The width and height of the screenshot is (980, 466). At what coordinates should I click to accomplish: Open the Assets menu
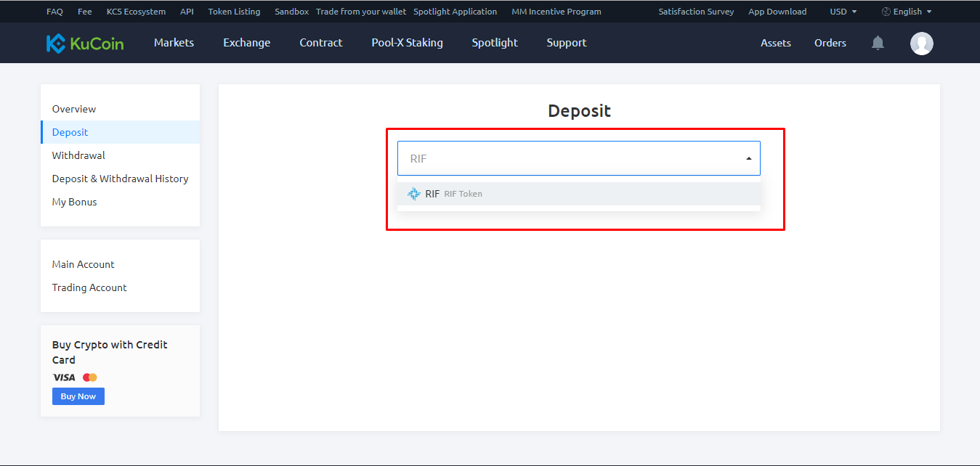click(x=776, y=43)
